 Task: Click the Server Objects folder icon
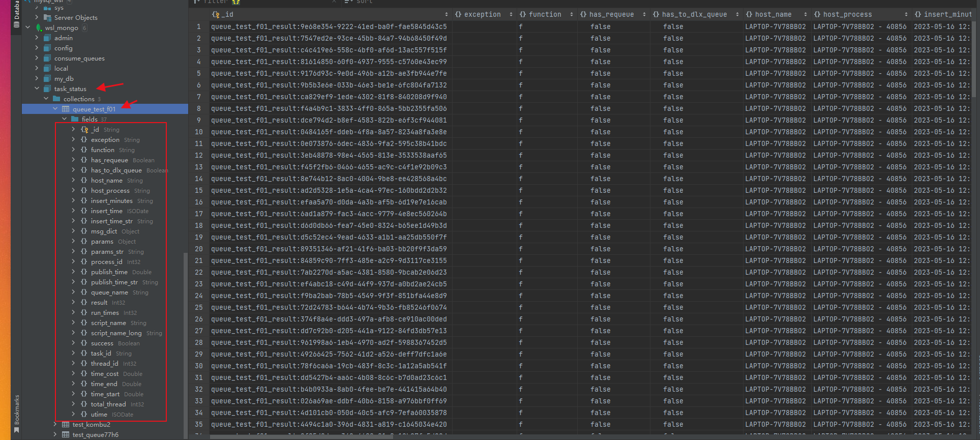(x=47, y=17)
